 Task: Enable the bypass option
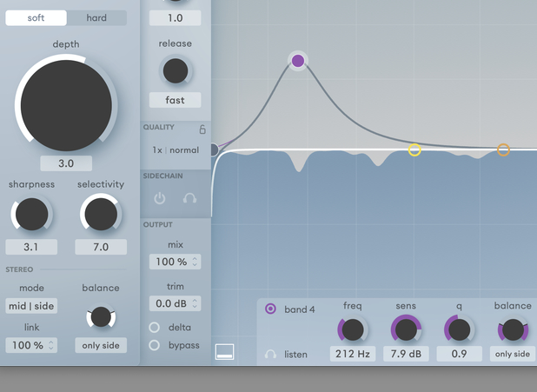click(x=155, y=345)
